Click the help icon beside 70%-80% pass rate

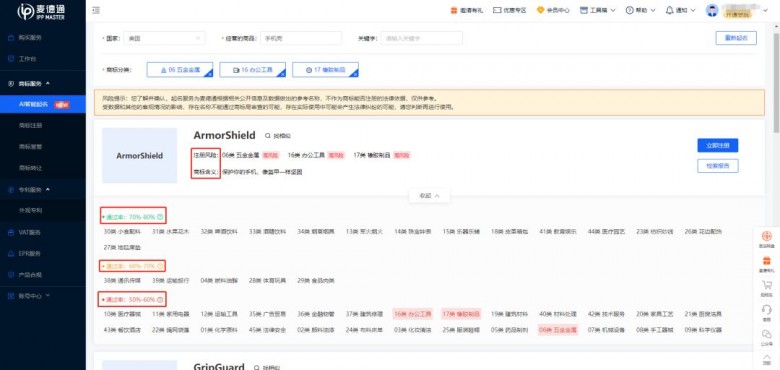click(160, 217)
